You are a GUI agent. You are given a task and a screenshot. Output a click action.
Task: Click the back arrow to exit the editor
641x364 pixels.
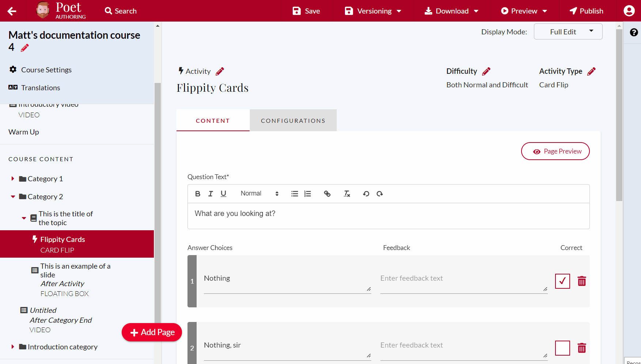tap(12, 11)
